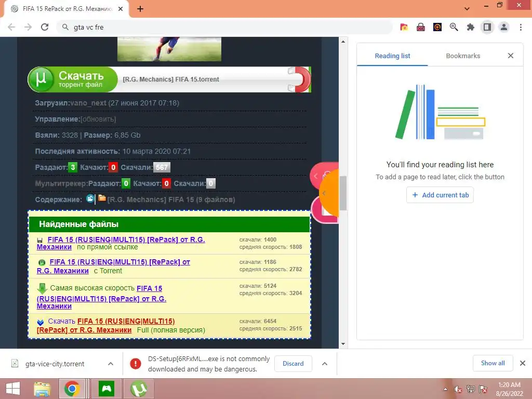The image size is (532, 399).
Task: Click the page scrollbar up arrow
Action: pos(343,42)
